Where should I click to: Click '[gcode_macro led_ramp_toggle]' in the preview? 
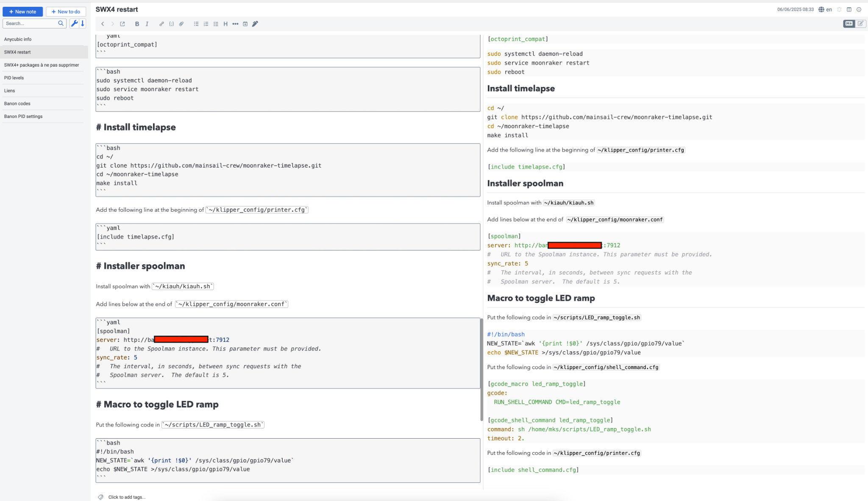click(537, 384)
